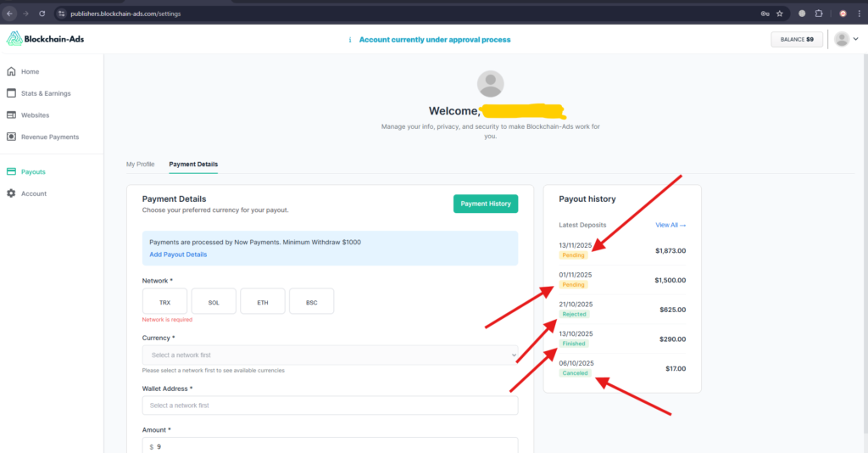Click the Payment History button
Viewport: 868px width, 453px height.
point(485,204)
